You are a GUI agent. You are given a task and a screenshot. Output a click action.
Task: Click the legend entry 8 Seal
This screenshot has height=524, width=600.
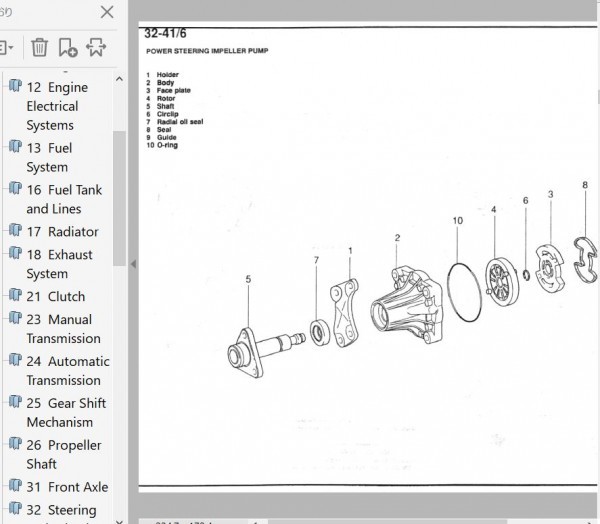coord(159,130)
